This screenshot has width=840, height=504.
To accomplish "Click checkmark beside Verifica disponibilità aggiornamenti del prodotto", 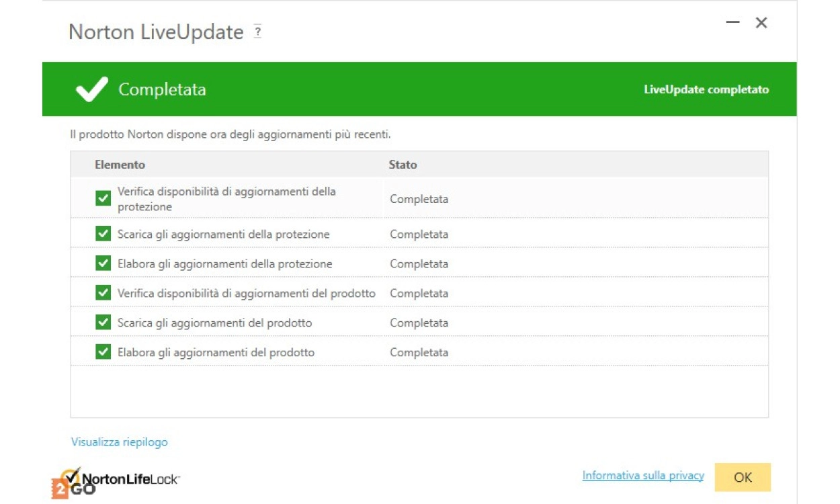I will pos(103,293).
